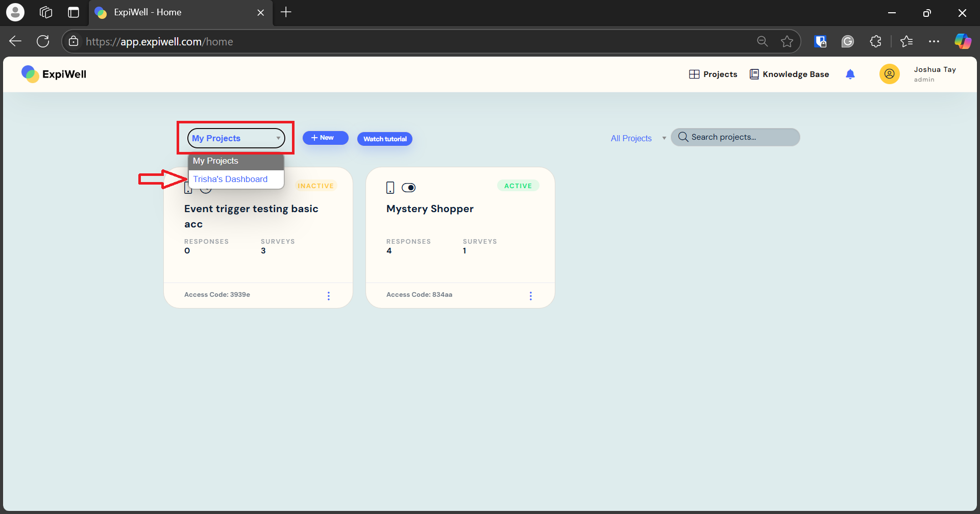Open more options for Access Code 3939e card
This screenshot has width=980, height=514.
[329, 296]
